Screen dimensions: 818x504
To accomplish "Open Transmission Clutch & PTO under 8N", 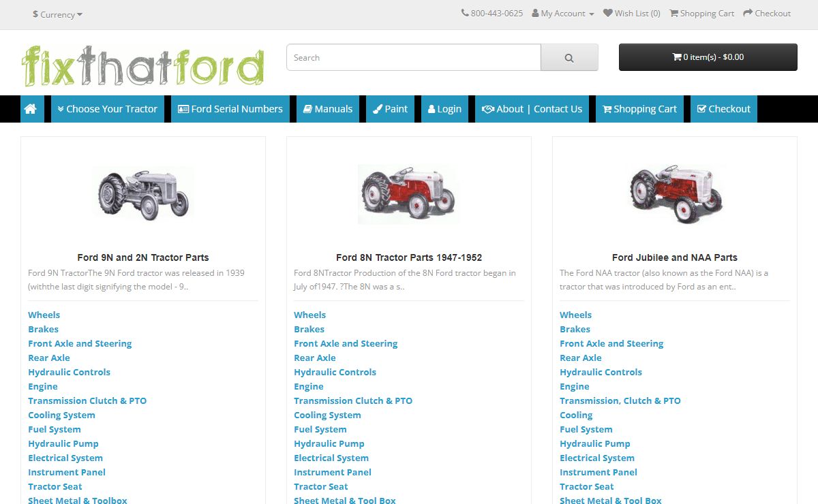I will coord(353,400).
